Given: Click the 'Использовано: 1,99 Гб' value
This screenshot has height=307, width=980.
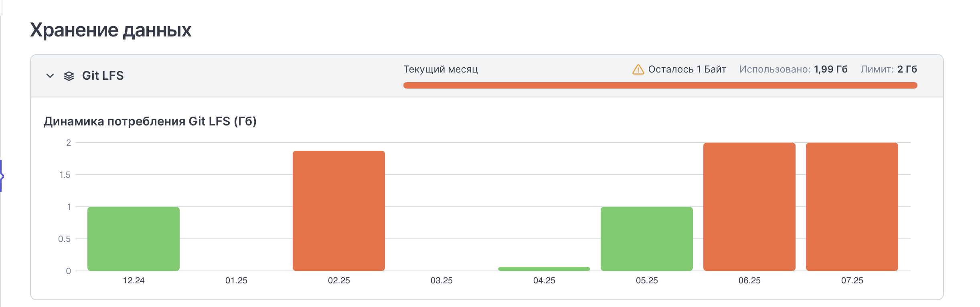Looking at the screenshot, I should click(x=793, y=69).
